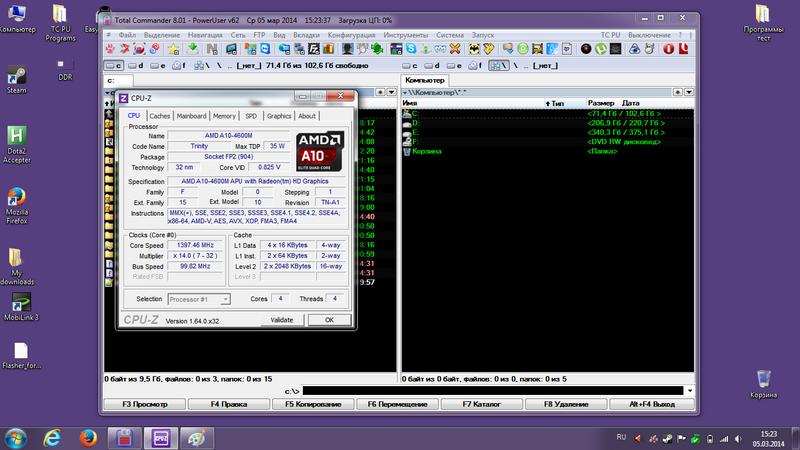Switch right panel to drive c
800x450 pixels.
[x=410, y=66]
